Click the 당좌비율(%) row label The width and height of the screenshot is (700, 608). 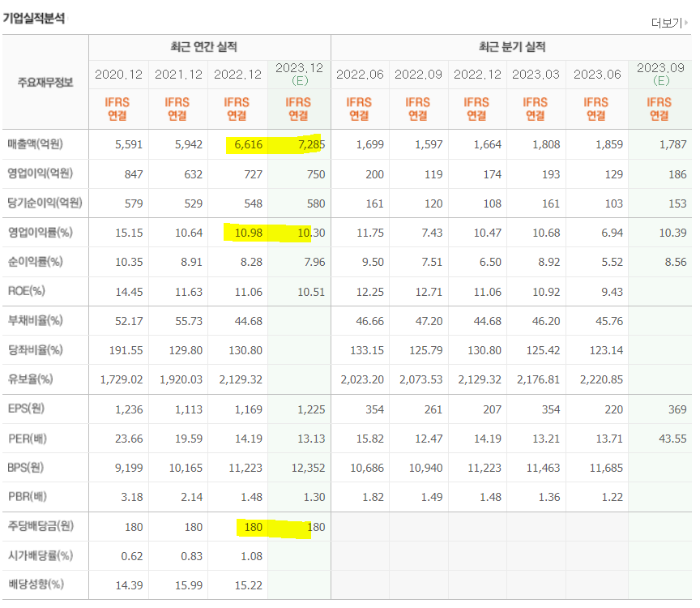[x=36, y=349]
